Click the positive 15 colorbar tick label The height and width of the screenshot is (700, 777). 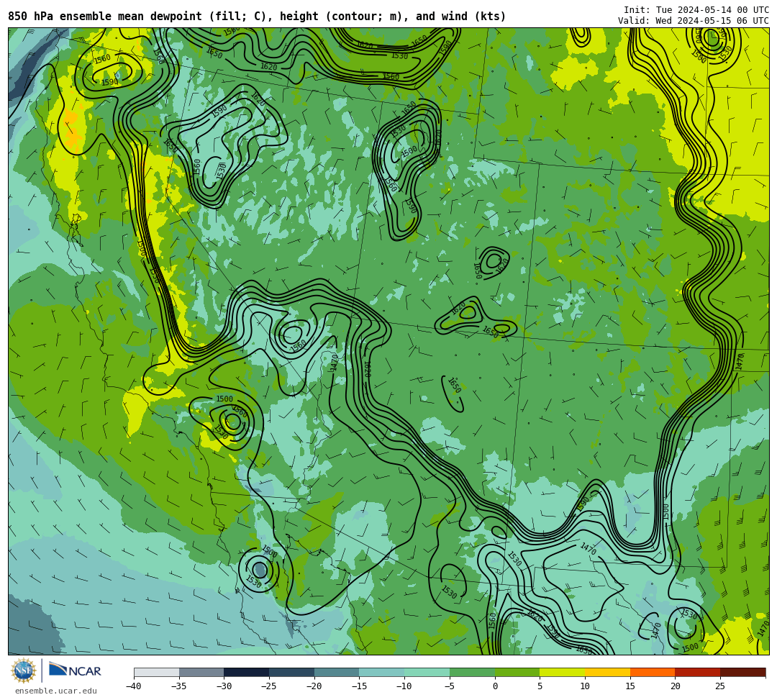coord(630,686)
